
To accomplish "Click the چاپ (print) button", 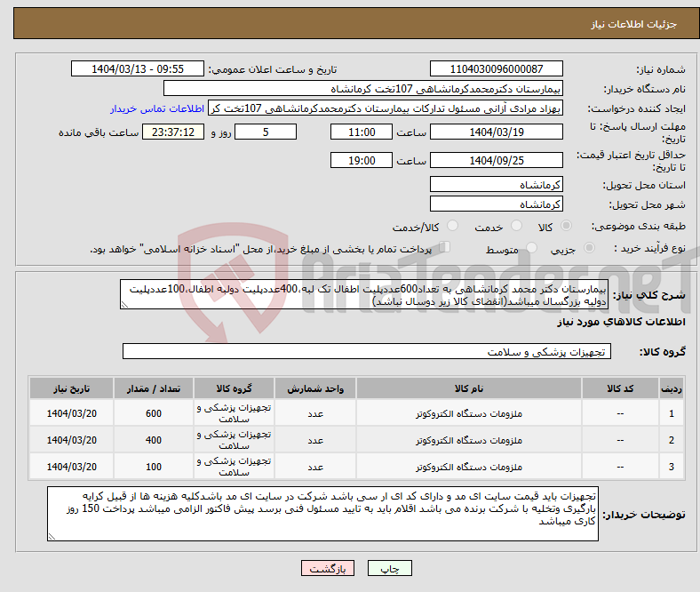I will tap(389, 568).
